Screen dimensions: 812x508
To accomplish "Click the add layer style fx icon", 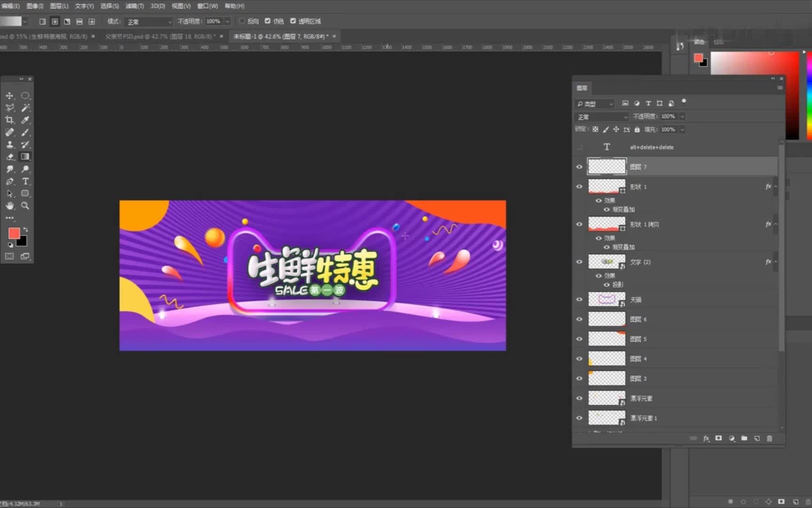I will pos(707,438).
